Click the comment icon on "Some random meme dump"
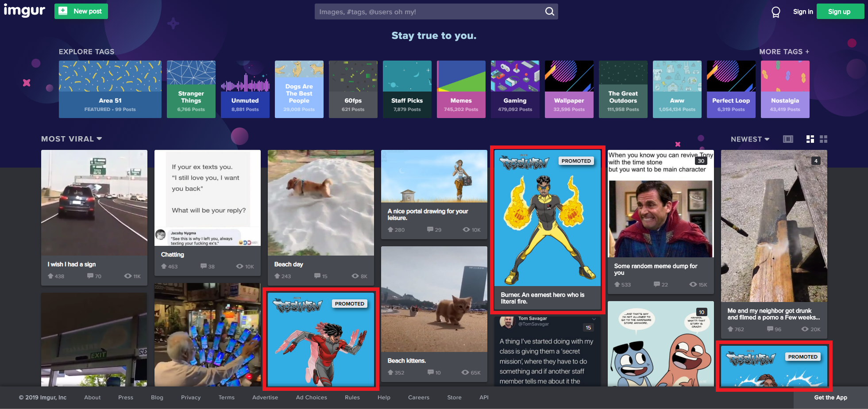This screenshot has height=409, width=868. pos(656,284)
